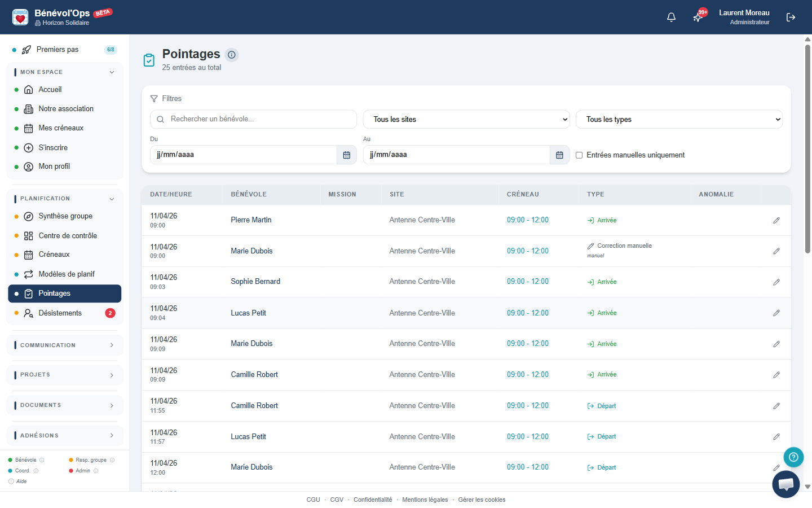Click Laurent Moreau user name

tap(744, 13)
